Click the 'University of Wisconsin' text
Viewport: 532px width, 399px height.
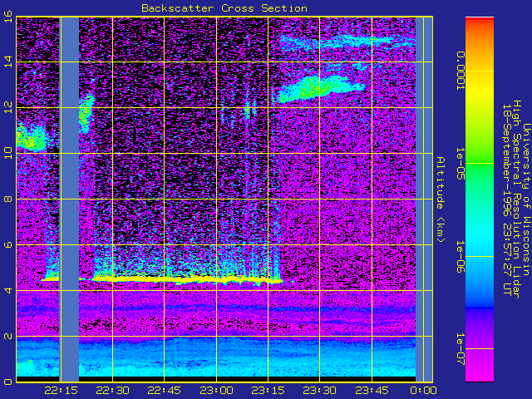click(x=526, y=199)
